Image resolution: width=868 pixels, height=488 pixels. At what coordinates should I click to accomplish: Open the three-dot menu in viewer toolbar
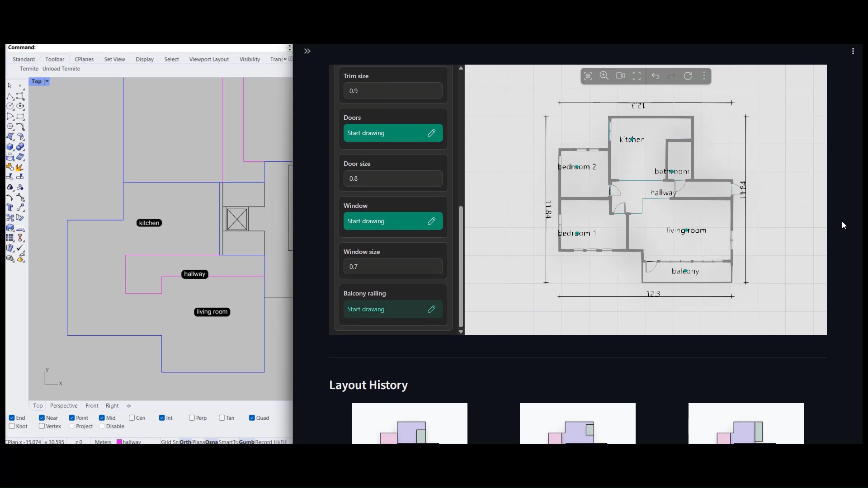pyautogui.click(x=704, y=76)
